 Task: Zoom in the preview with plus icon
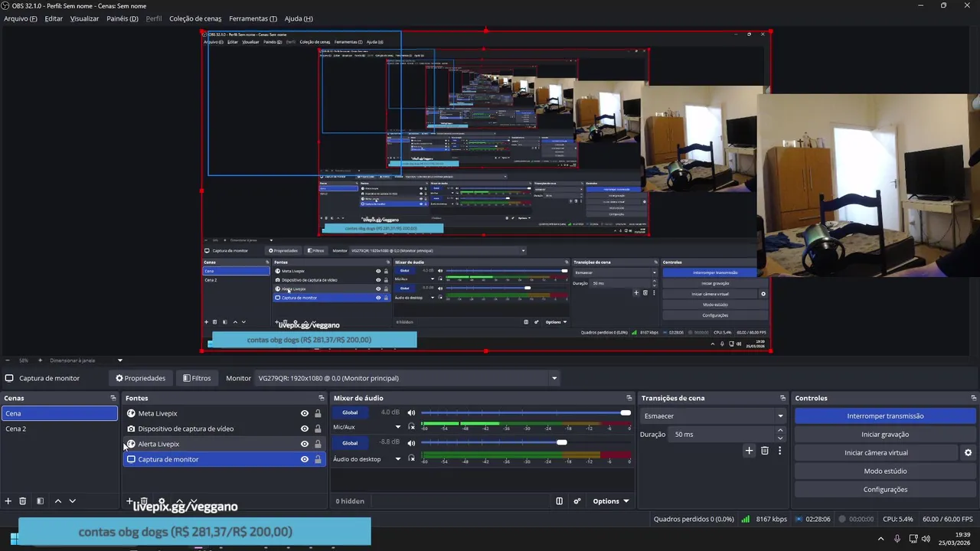40,360
